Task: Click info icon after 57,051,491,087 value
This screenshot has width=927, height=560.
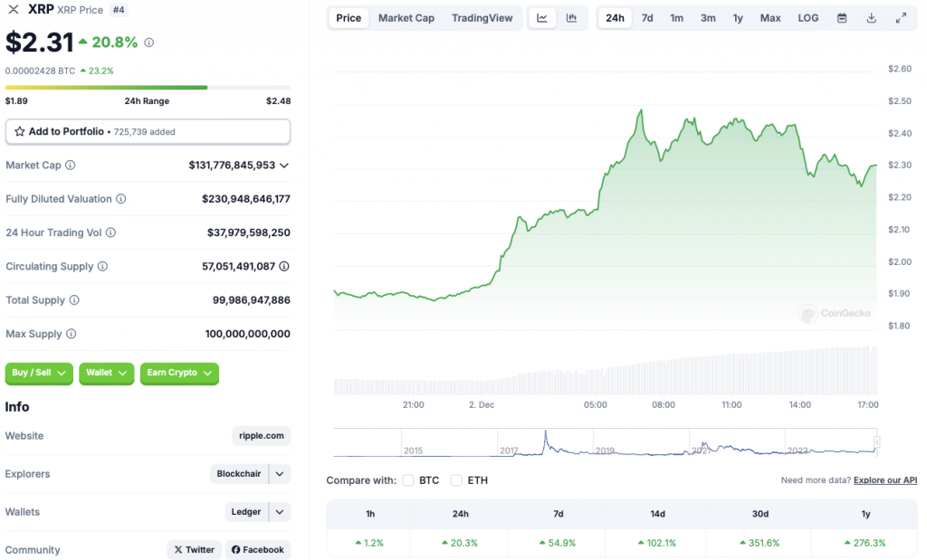Action: (x=284, y=266)
